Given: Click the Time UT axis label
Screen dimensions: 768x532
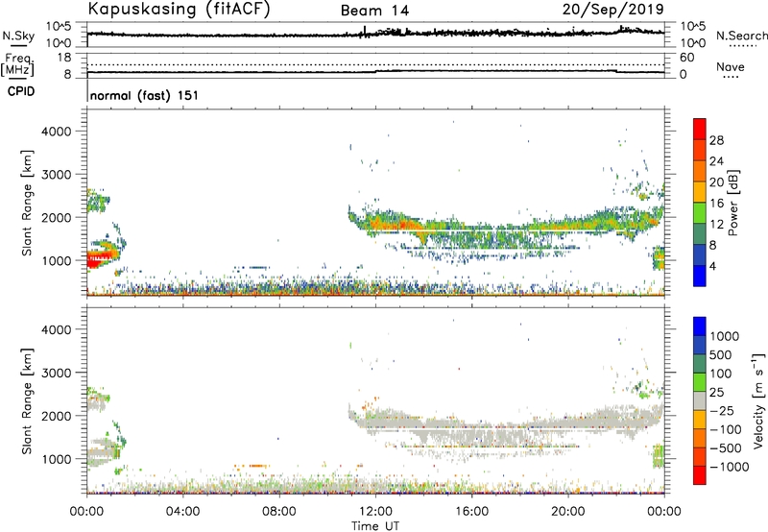Looking at the screenshot, I should 375,525.
